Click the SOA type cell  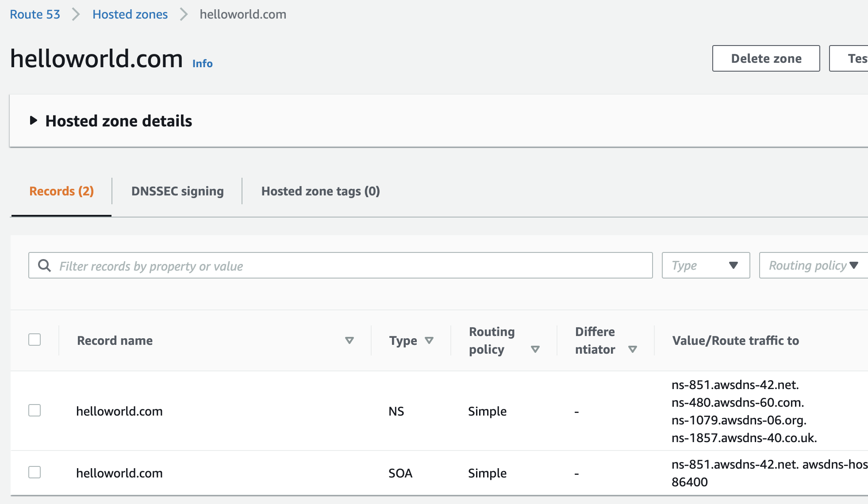[400, 473]
